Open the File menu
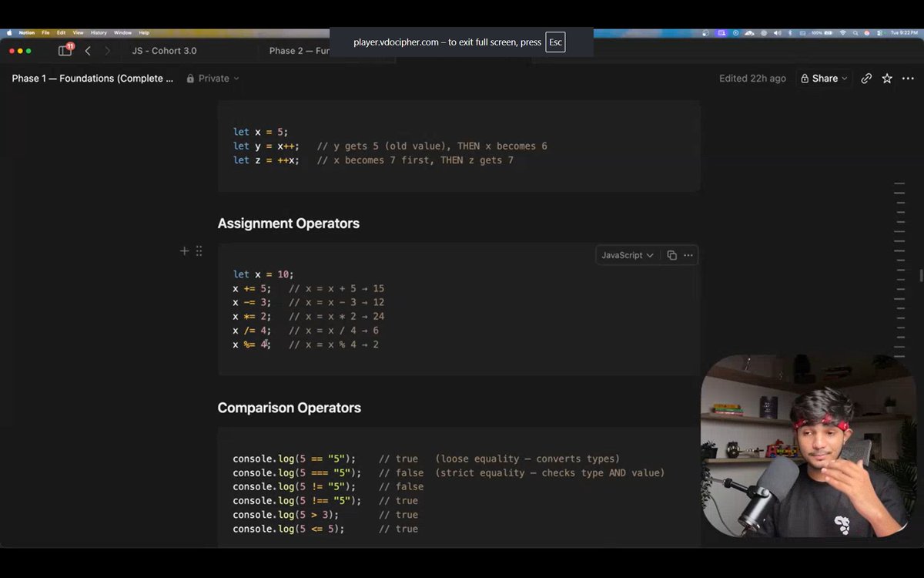 [x=45, y=33]
